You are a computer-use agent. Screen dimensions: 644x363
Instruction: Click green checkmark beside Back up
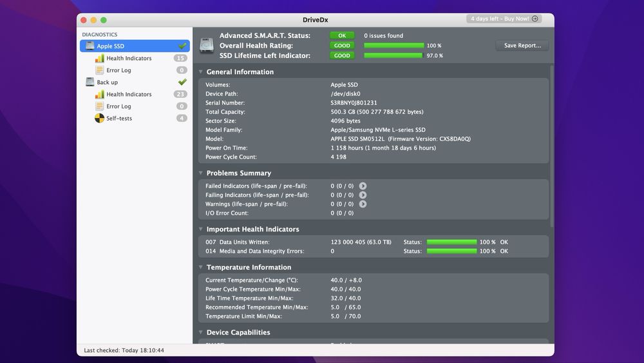coord(182,82)
